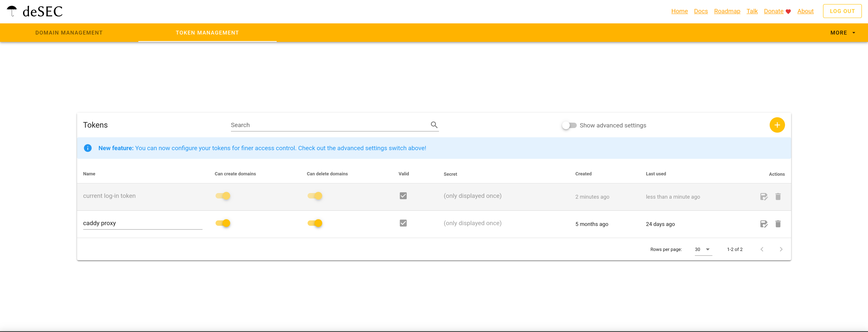Enable Show advanced settings switch

point(569,125)
